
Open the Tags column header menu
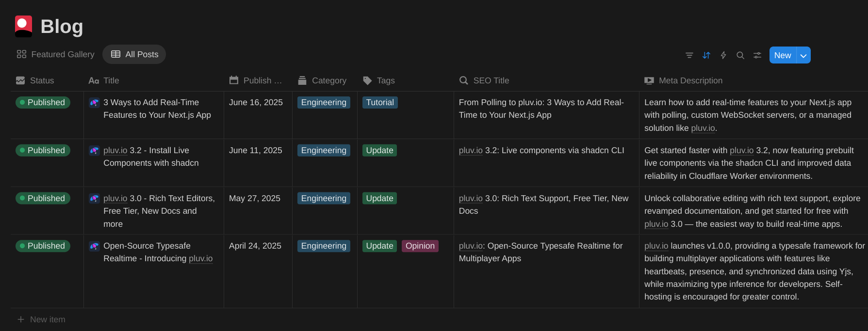point(379,80)
